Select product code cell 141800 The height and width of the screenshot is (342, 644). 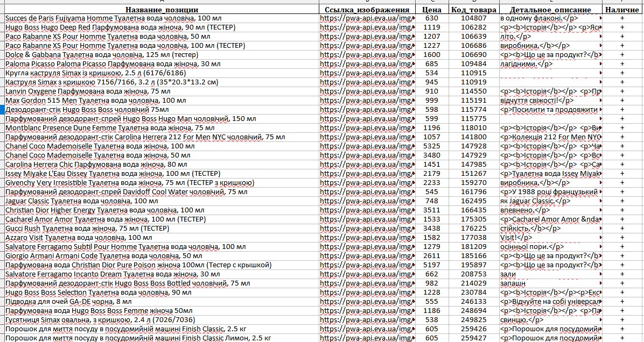[x=473, y=137]
